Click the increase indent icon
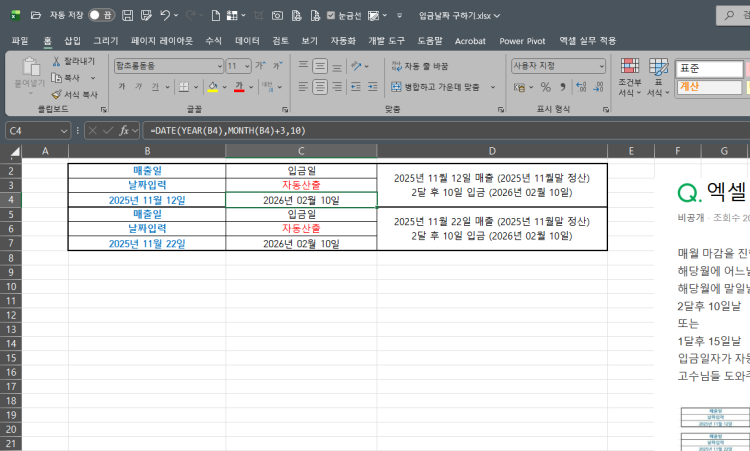The image size is (750, 451). point(373,87)
